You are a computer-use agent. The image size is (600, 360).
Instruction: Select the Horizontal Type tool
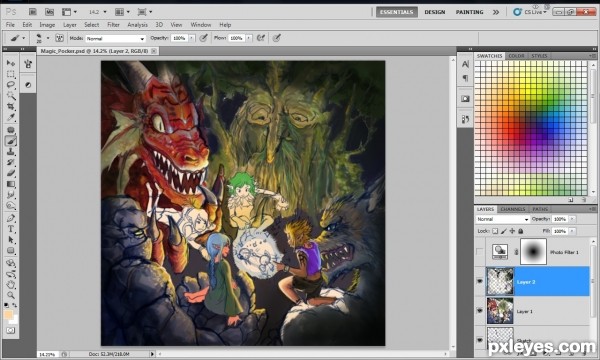tap(11, 229)
